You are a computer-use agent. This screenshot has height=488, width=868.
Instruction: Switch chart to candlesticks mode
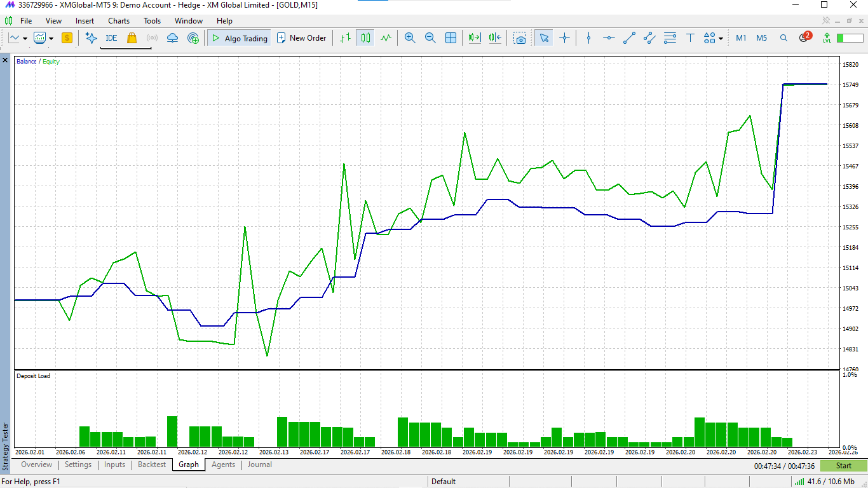coord(365,38)
